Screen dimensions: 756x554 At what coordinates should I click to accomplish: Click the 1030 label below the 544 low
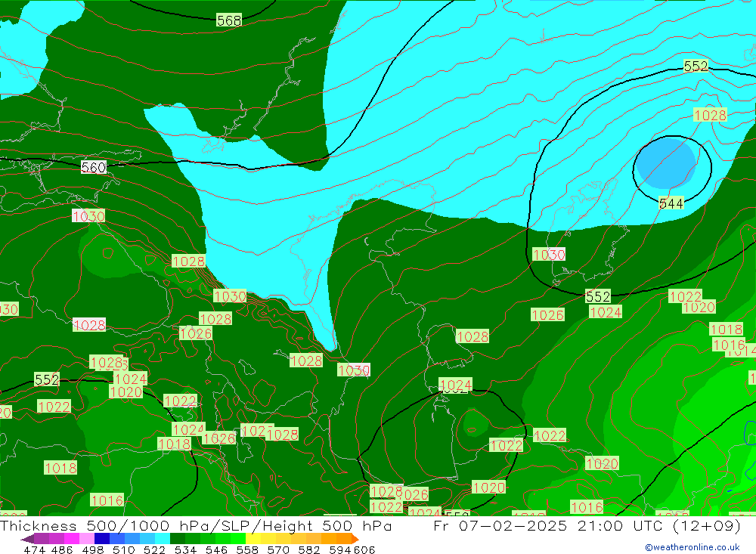coord(549,254)
